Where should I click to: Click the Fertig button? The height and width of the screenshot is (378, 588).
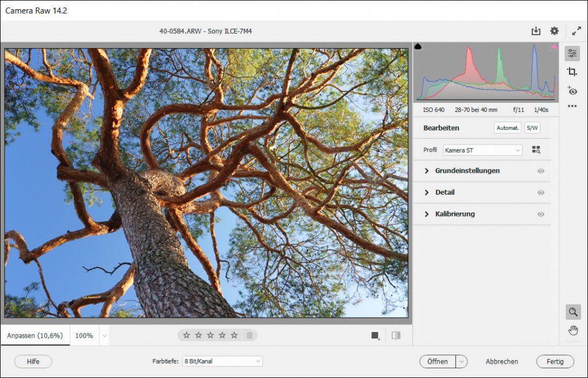(555, 361)
